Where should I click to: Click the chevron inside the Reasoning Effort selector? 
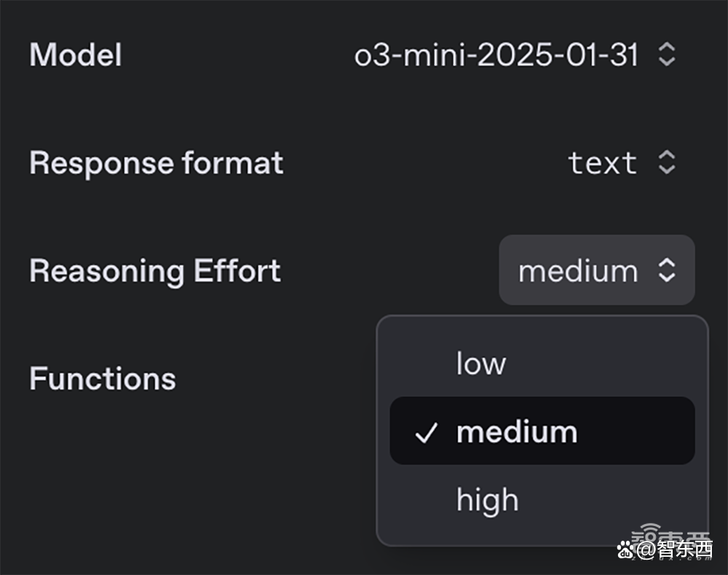tap(667, 270)
